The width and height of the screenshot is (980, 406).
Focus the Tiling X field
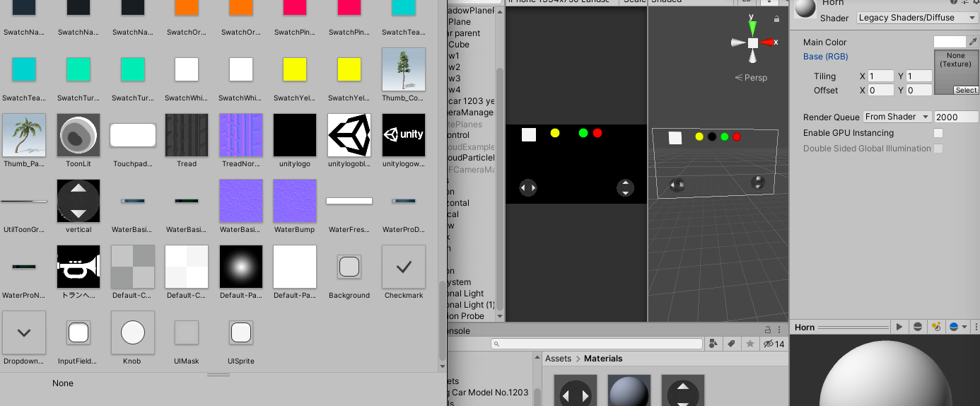(881, 76)
